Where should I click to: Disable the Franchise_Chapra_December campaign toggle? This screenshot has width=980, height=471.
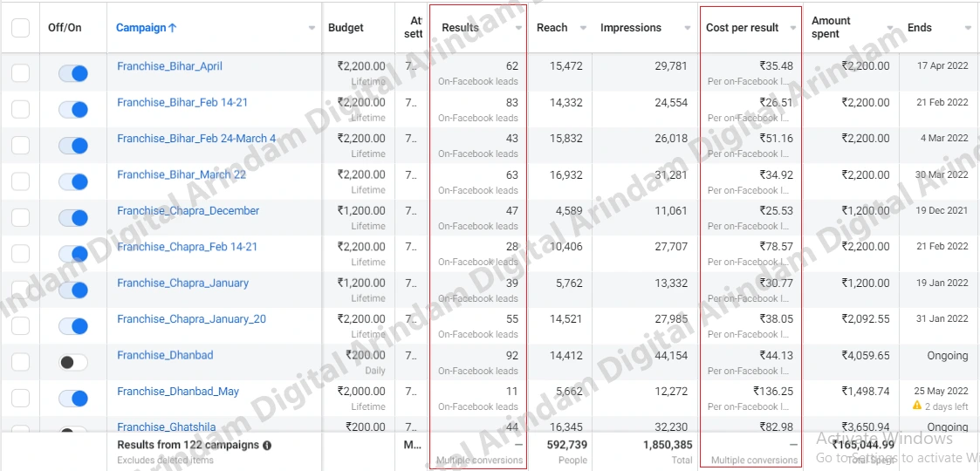(x=73, y=218)
